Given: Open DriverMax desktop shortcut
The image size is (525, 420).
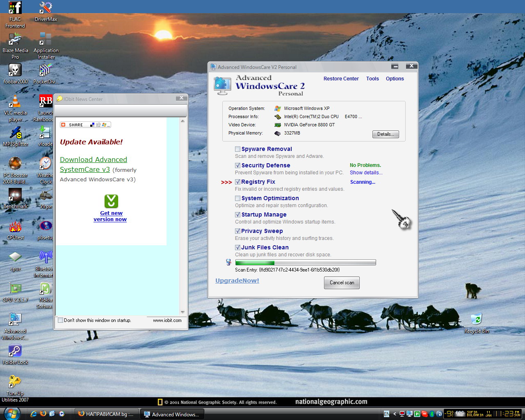Looking at the screenshot, I should [x=46, y=11].
